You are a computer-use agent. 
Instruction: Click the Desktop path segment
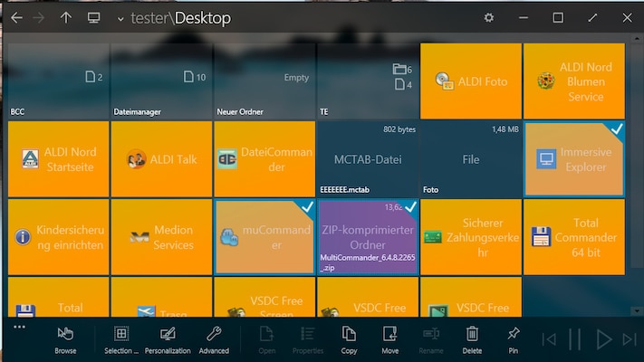[x=203, y=18]
